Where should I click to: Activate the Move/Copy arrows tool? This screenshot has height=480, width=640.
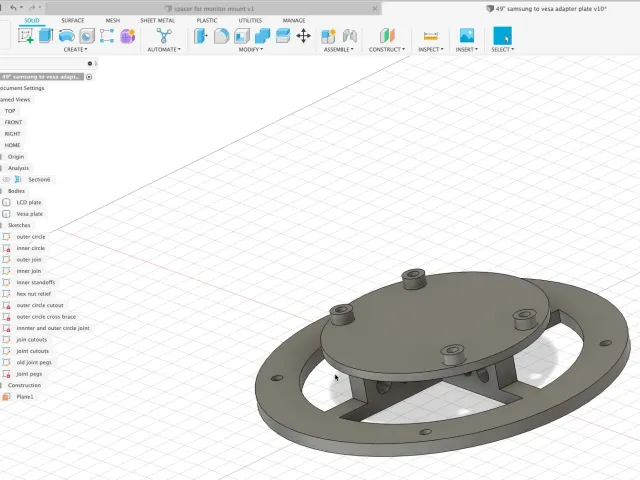tap(303, 36)
